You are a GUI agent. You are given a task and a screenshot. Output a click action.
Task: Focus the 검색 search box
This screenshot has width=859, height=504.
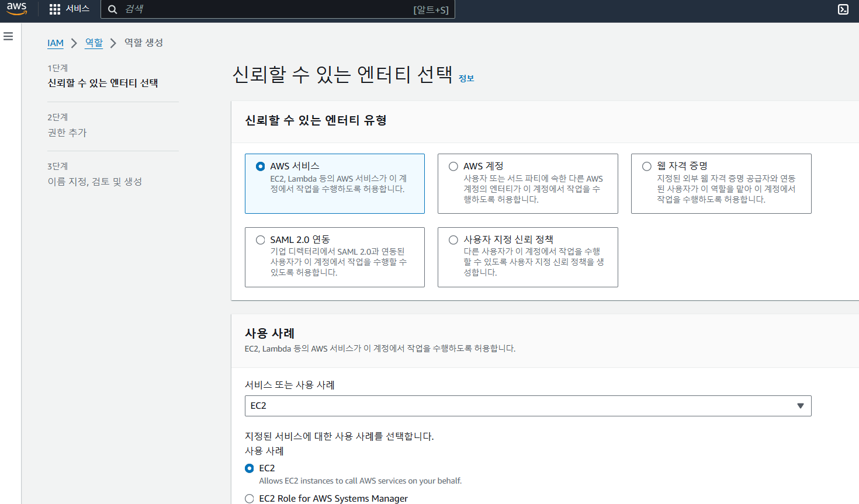278,9
